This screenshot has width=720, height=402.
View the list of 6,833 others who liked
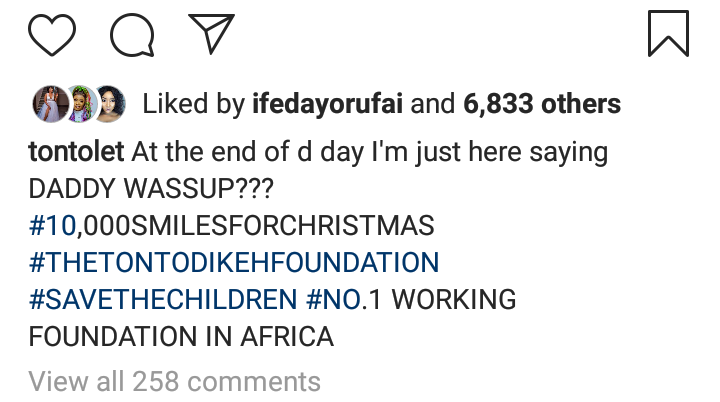[x=541, y=103]
